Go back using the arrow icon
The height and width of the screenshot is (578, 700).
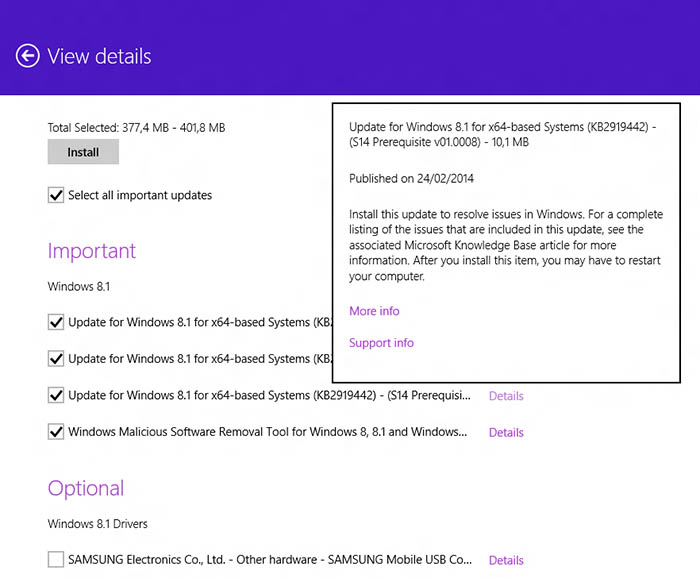pos(28,56)
